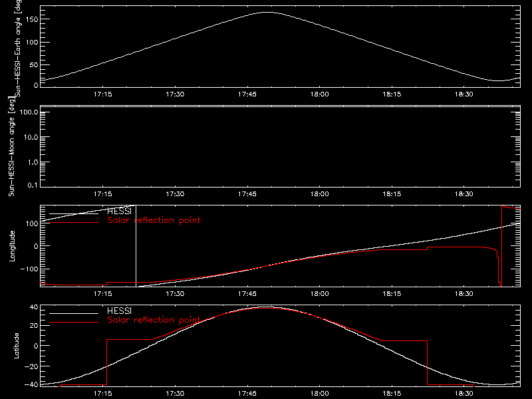The height and width of the screenshot is (399, 532).
Task: Click the 40 tick on Latitude plot
Action: (34, 307)
